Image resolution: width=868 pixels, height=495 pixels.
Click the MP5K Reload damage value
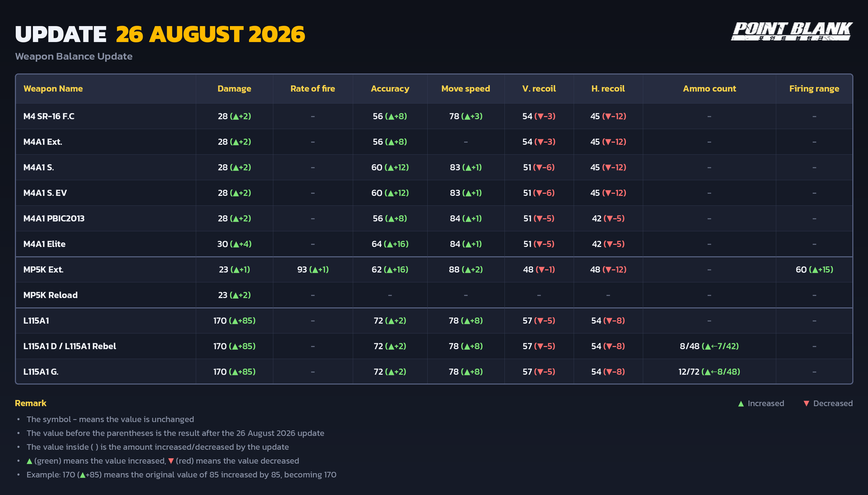(x=234, y=295)
